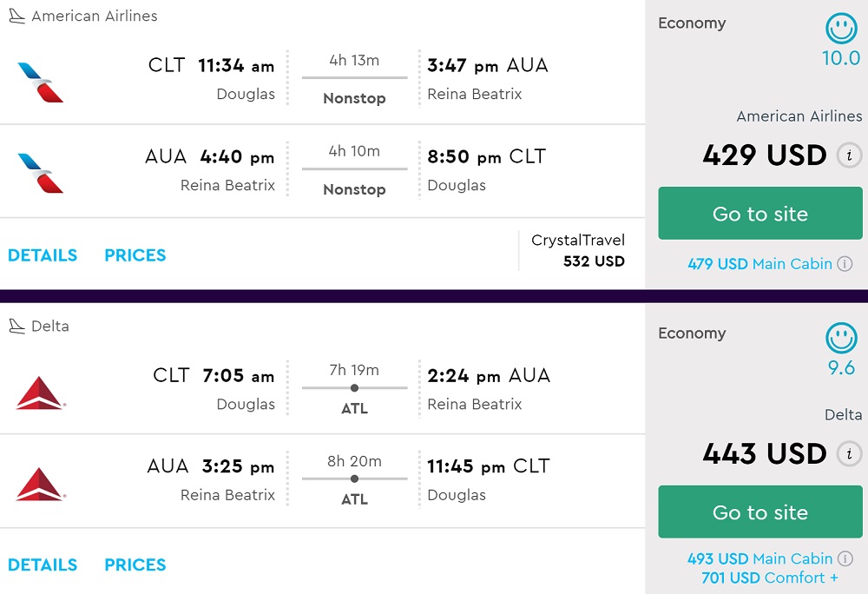Expand PRICES for the American Airlines itinerary
868x594 pixels.
click(x=135, y=255)
